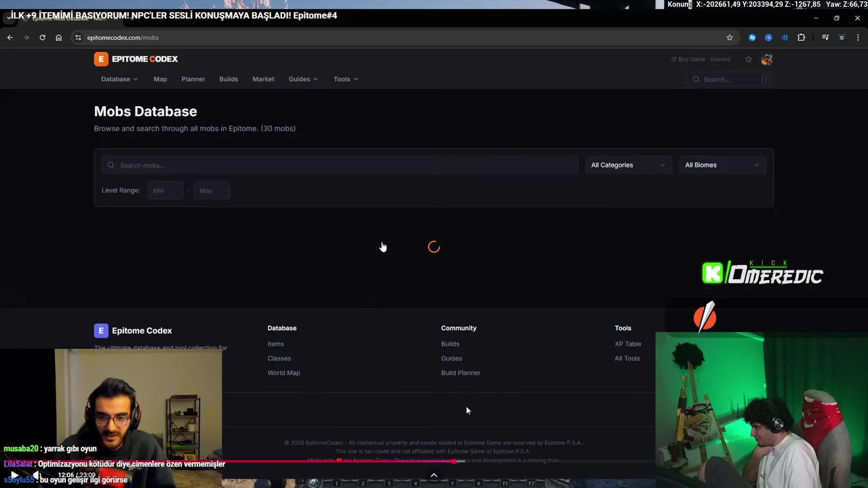Open the footer Builds community link
868x488 pixels.
click(x=450, y=344)
